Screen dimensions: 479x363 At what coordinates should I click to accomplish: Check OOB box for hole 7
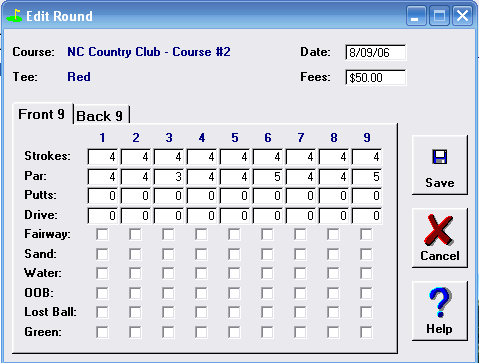pyautogui.click(x=300, y=293)
